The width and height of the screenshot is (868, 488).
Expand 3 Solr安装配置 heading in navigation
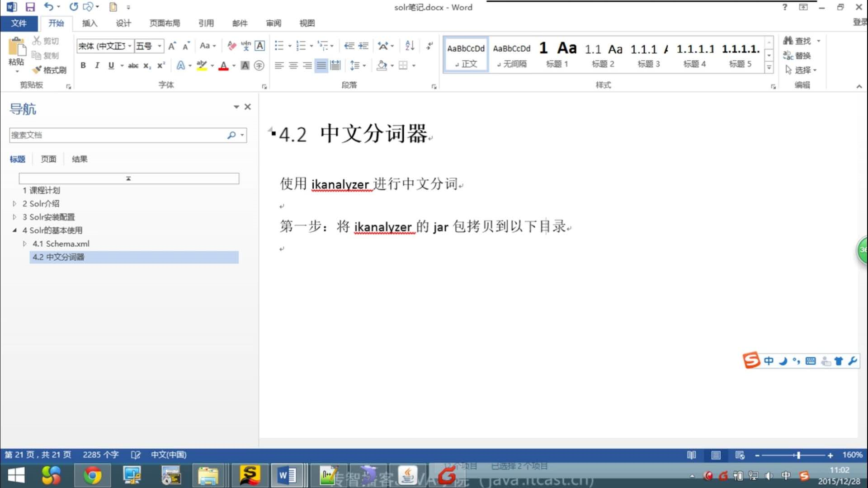coord(14,217)
